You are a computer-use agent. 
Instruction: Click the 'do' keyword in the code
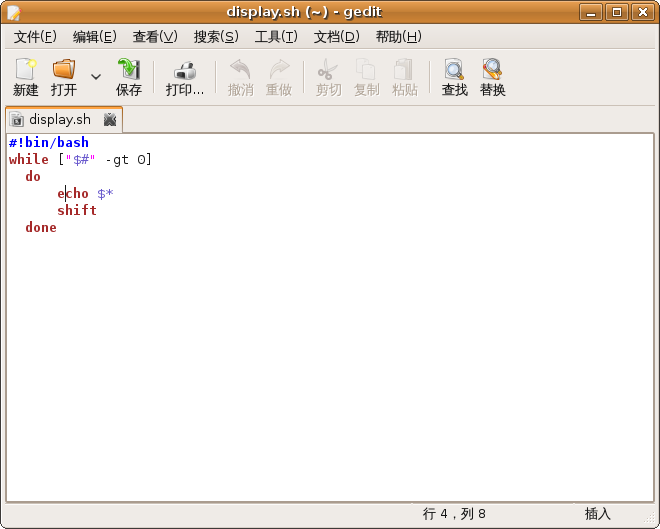(33, 176)
